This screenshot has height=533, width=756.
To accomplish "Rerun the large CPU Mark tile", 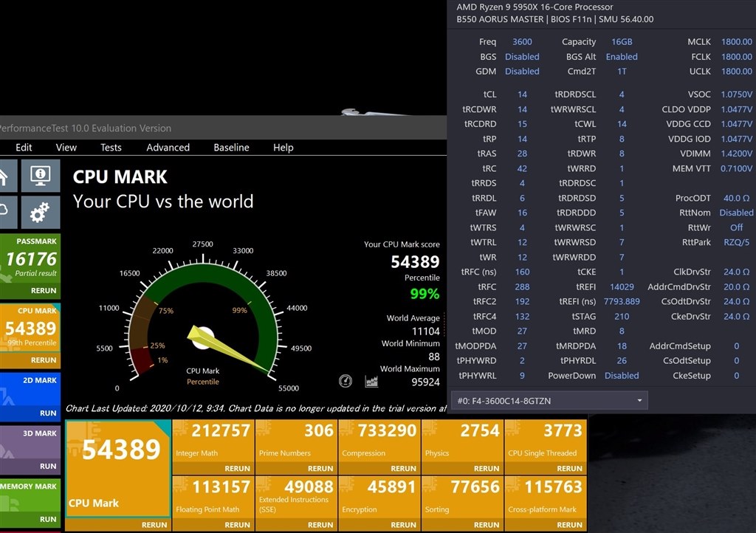I will tap(154, 525).
